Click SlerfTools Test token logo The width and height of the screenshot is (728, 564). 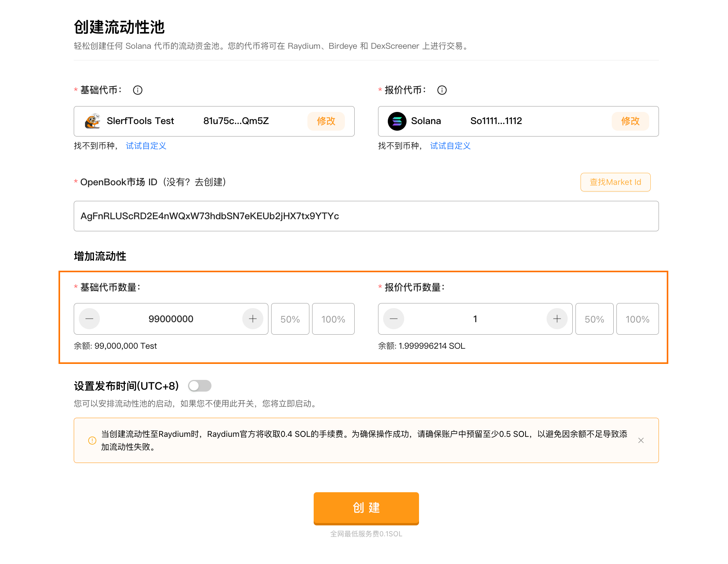[x=92, y=121]
